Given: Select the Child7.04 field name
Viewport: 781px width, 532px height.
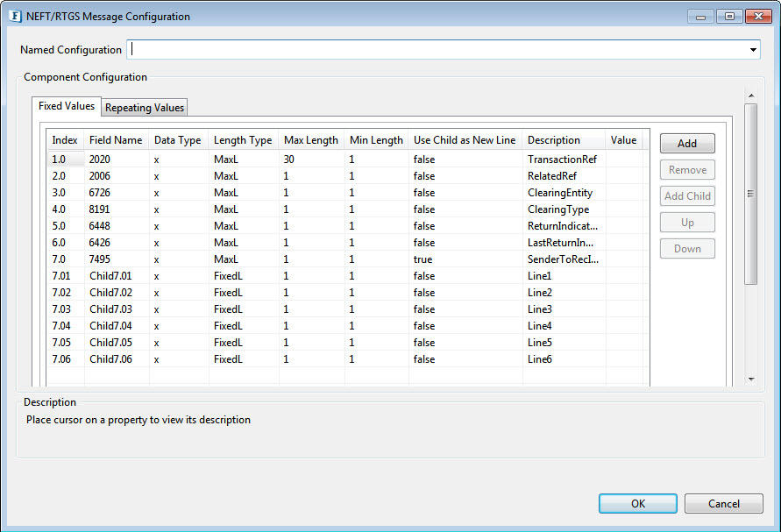Looking at the screenshot, I should click(110, 326).
